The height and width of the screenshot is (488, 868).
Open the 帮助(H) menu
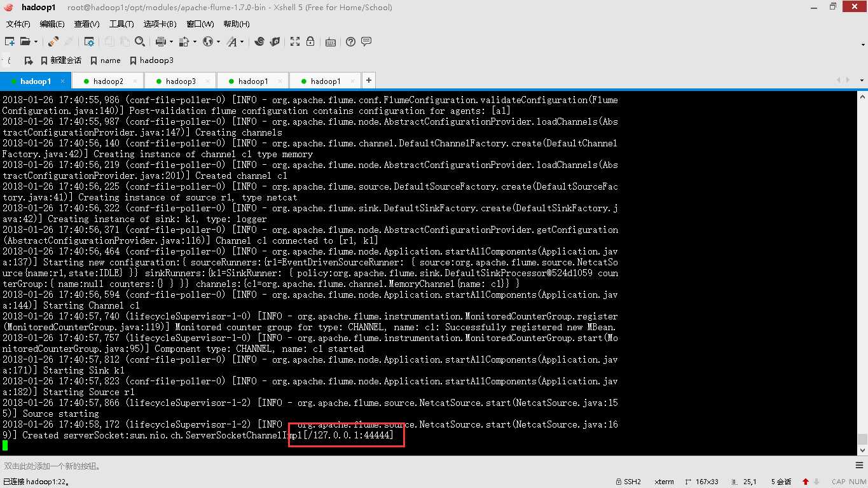[x=237, y=24]
